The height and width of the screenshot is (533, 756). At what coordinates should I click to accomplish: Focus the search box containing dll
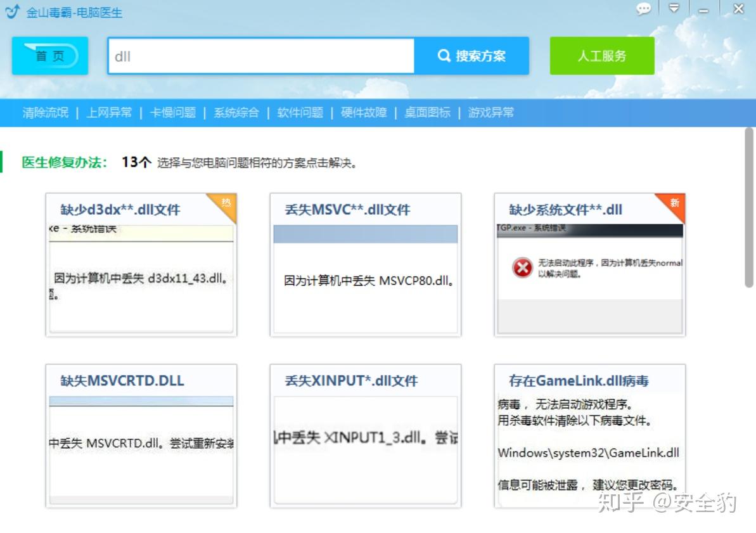tap(261, 56)
